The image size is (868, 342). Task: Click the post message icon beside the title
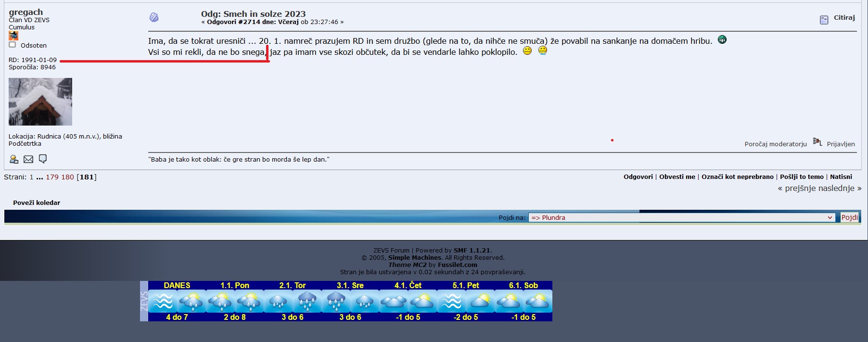(154, 17)
